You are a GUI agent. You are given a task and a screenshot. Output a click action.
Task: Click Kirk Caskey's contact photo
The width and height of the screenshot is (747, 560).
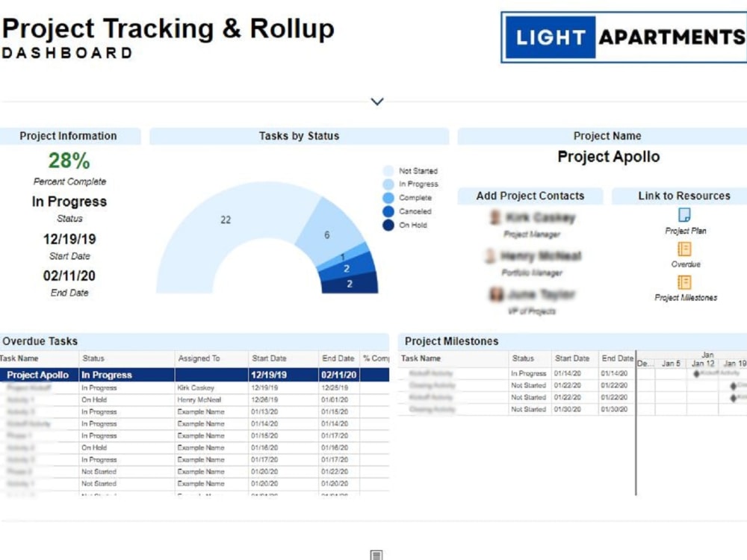(496, 218)
